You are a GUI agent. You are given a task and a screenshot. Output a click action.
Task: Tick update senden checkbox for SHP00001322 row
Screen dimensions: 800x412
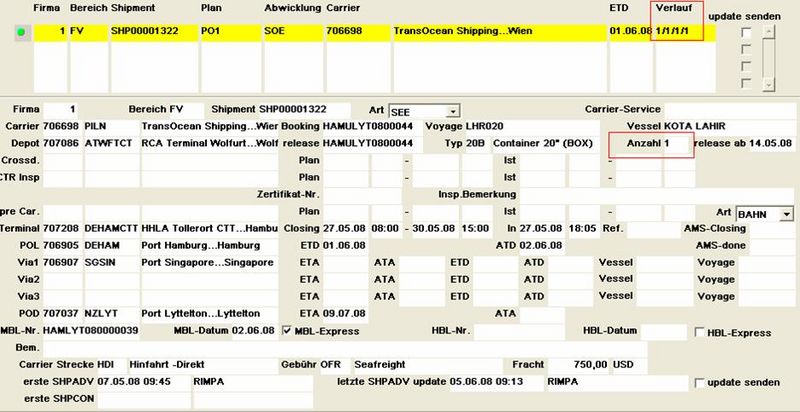[746, 33]
